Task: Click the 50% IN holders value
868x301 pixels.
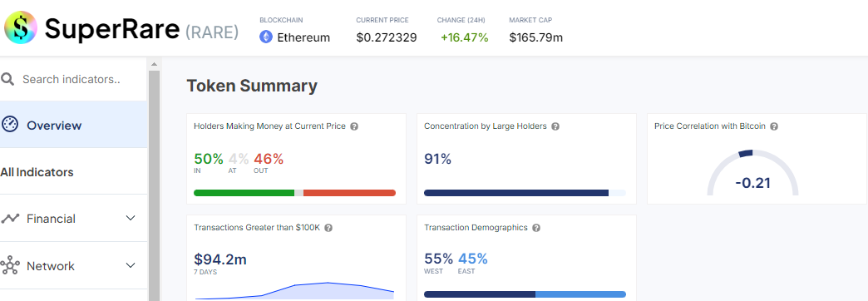Action: click(209, 160)
